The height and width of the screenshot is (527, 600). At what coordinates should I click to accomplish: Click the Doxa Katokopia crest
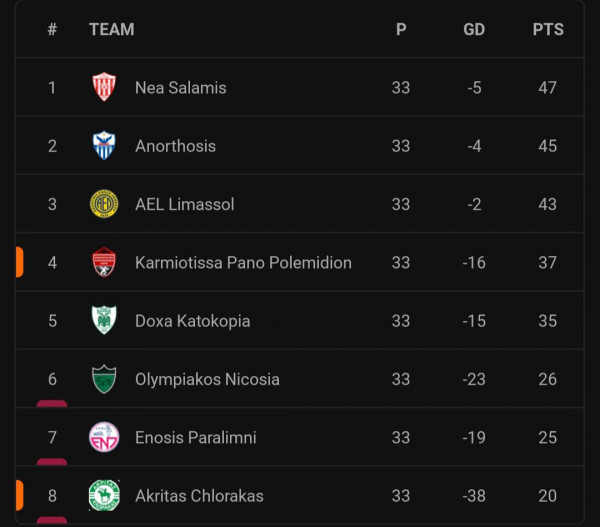pos(104,320)
